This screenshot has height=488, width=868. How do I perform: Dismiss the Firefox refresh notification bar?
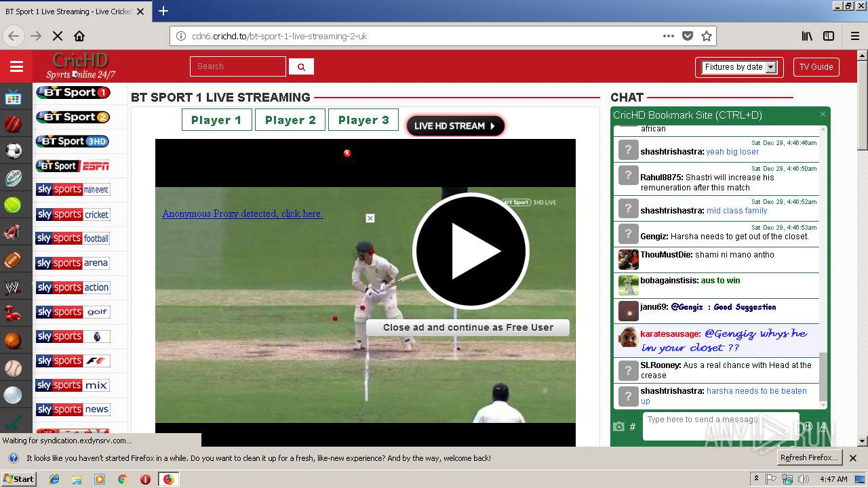pos(853,458)
